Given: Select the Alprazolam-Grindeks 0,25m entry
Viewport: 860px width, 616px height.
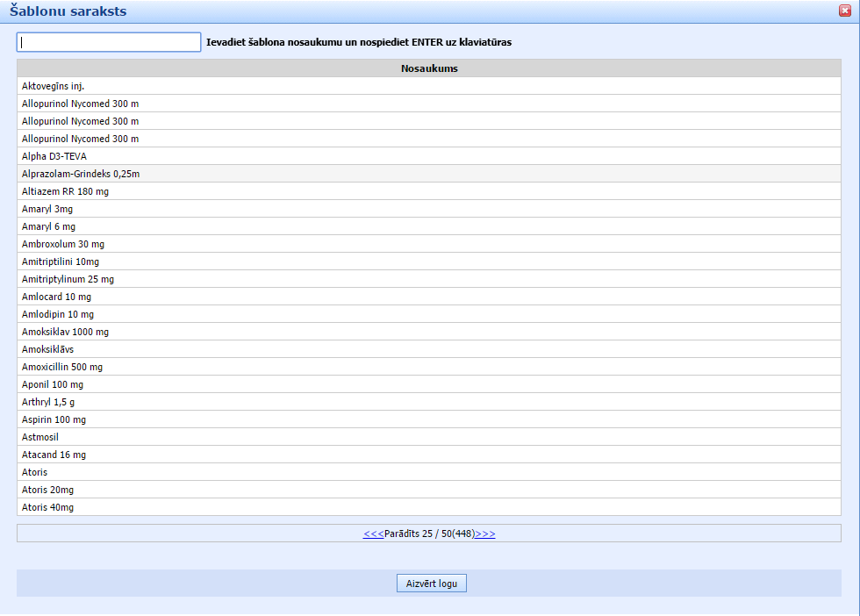Looking at the screenshot, I should [x=81, y=174].
